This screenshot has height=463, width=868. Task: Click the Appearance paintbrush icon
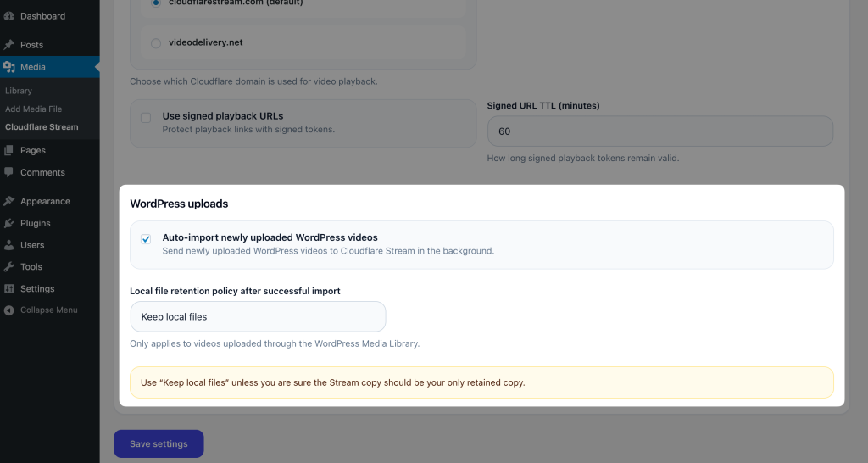(x=9, y=202)
